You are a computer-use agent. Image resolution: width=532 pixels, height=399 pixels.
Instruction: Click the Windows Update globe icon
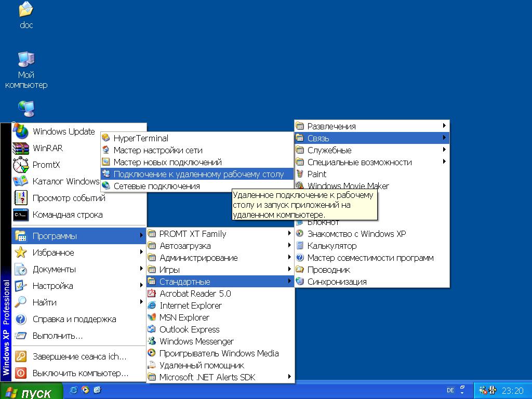[x=21, y=131]
